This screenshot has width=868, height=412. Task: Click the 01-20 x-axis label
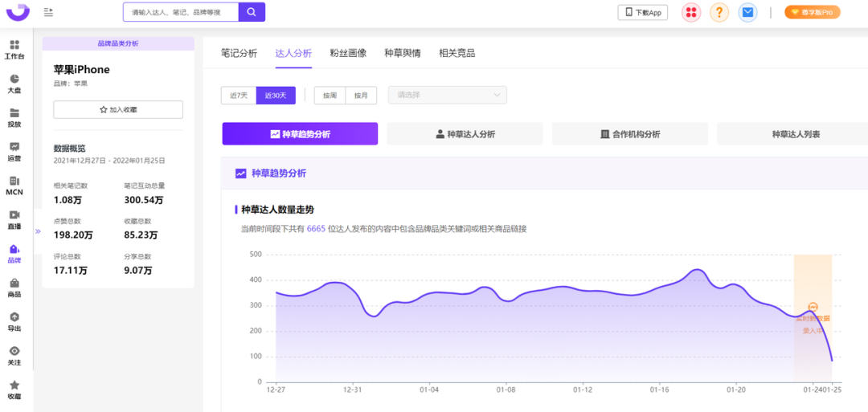coord(735,390)
